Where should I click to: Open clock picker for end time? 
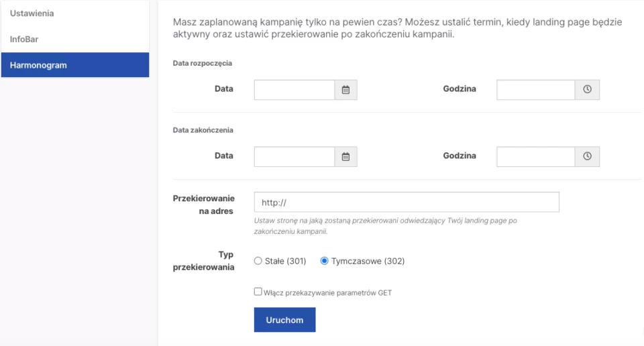coord(587,156)
